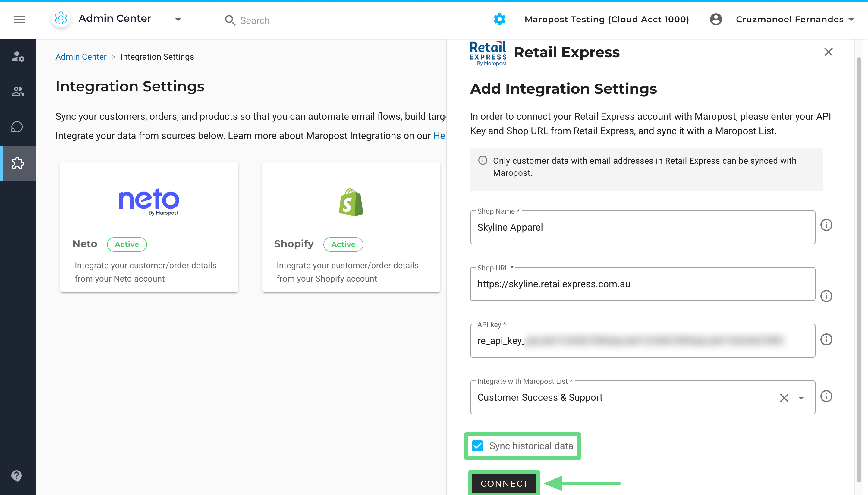This screenshot has height=495, width=868.
Task: Edit the Shop Name field
Action: pos(642,227)
